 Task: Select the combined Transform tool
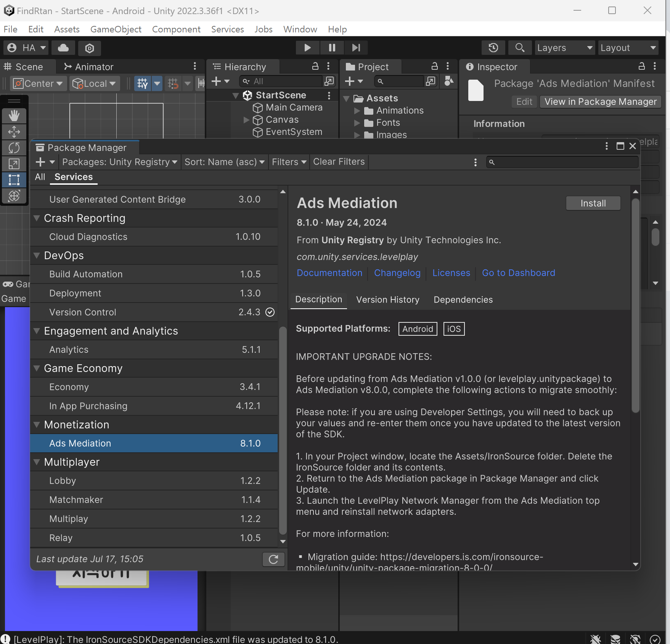(x=14, y=196)
